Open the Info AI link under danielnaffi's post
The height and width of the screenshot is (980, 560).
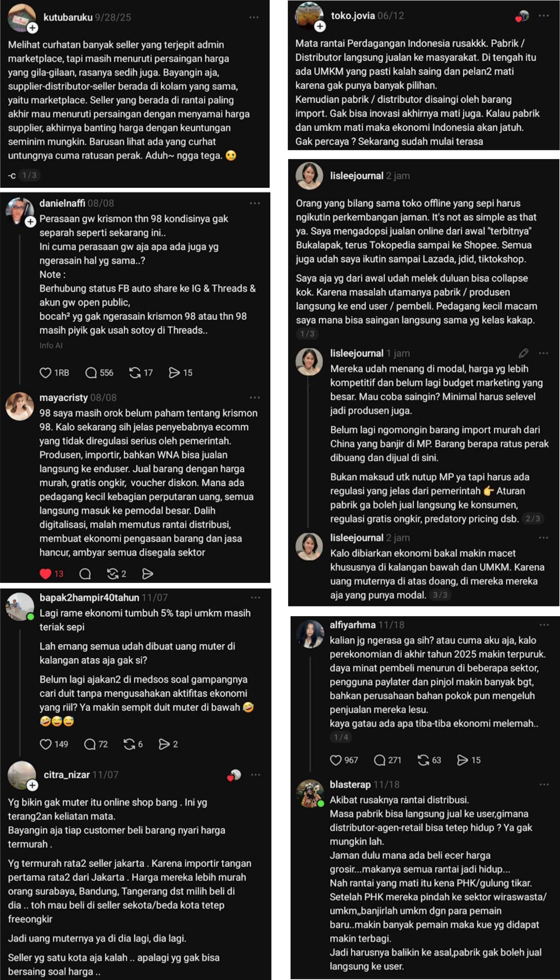click(51, 345)
